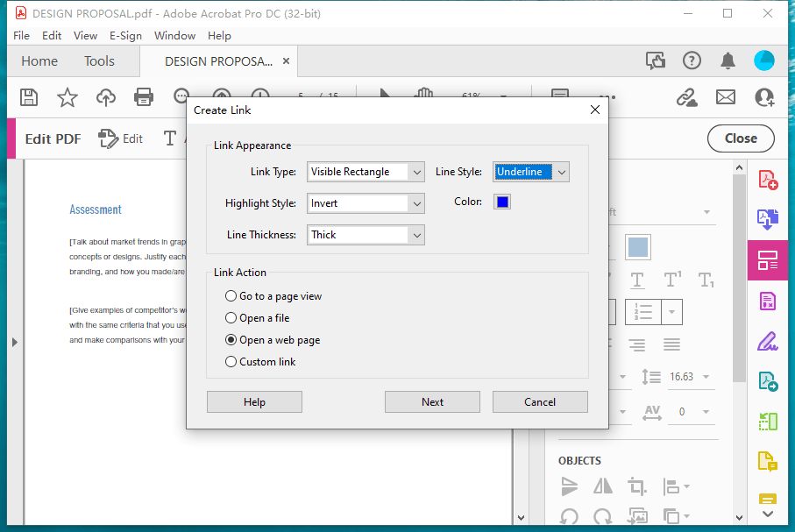Screen dimensions: 795x532
Task: Switch to the Tools tab
Action: tap(99, 61)
